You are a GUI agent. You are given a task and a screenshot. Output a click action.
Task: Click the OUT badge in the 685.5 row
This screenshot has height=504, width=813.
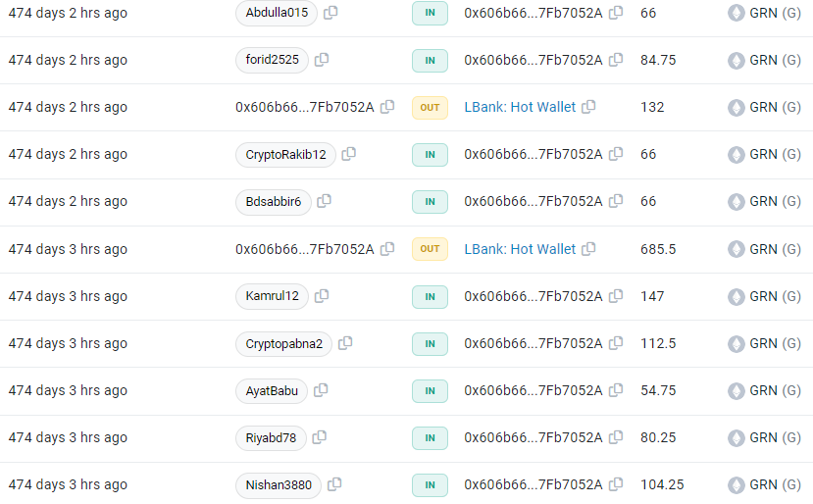430,249
